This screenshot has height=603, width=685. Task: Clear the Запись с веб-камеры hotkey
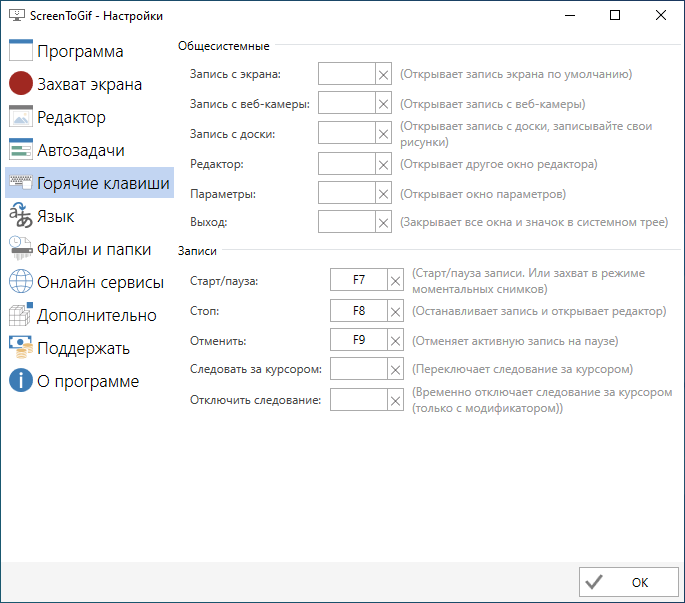pyautogui.click(x=383, y=104)
